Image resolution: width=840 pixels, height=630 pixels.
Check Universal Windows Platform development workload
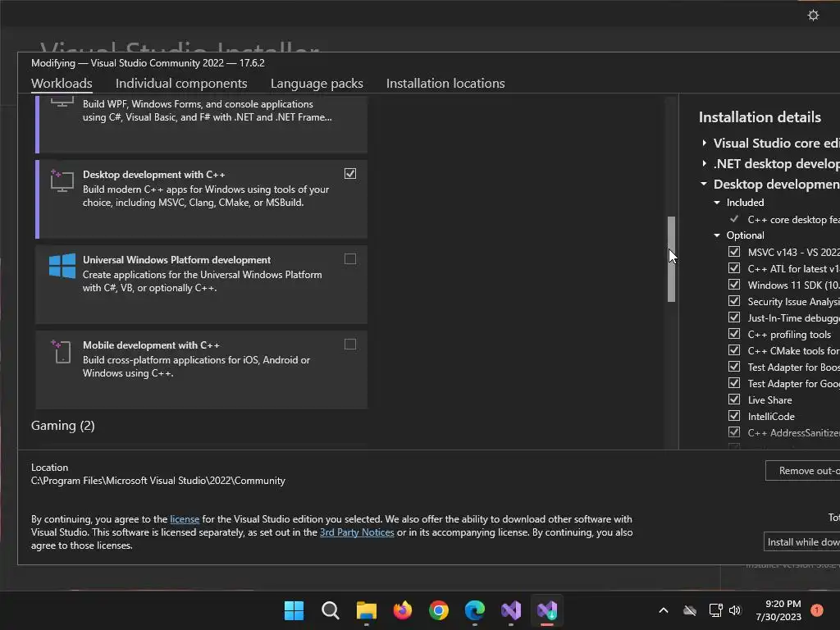click(x=349, y=259)
